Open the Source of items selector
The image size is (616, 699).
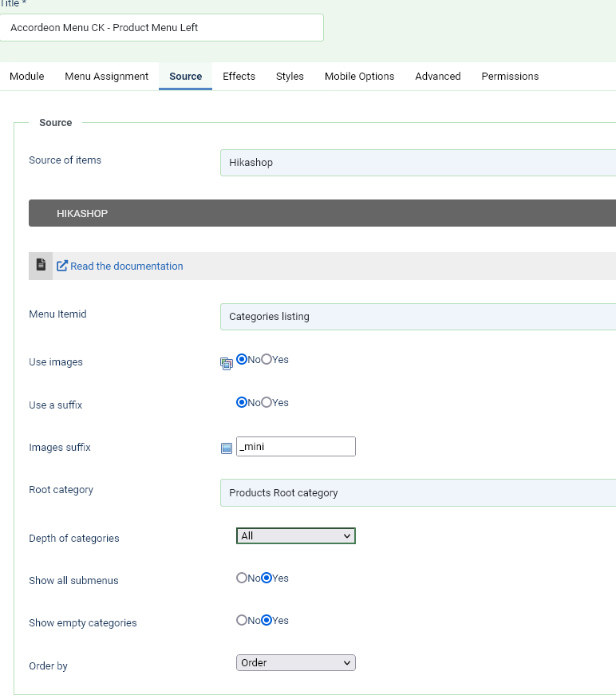(417, 163)
